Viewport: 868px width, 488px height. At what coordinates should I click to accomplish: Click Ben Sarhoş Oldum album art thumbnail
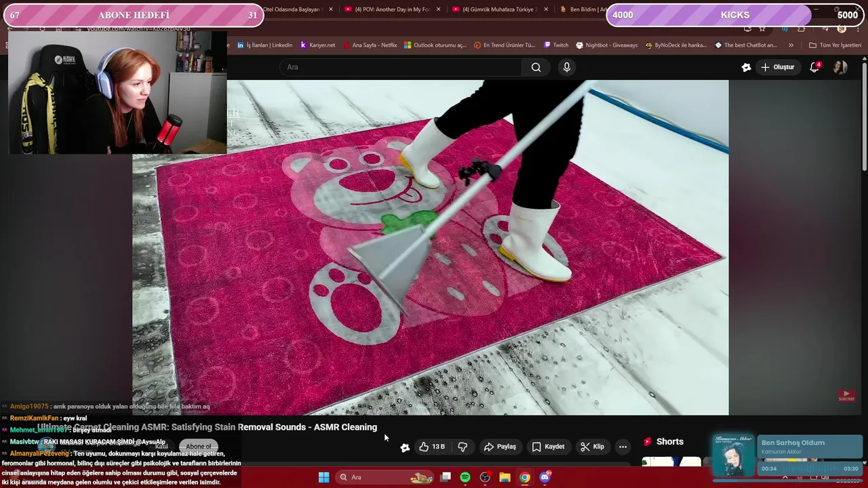pyautogui.click(x=734, y=456)
